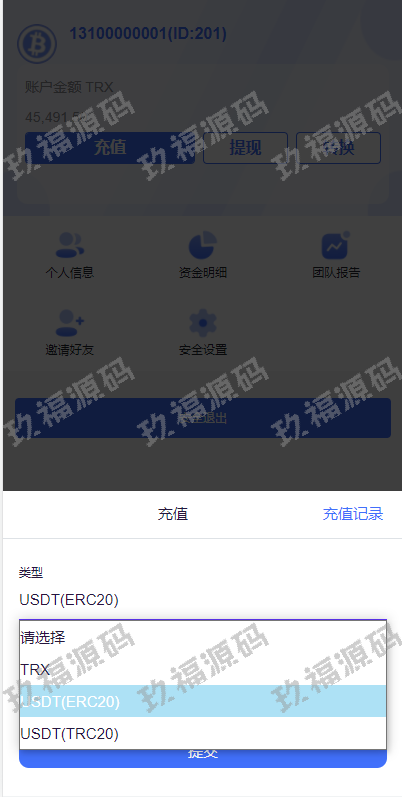This screenshot has height=797, width=402.
Task: Click the 充值 recharge button
Action: click(110, 148)
